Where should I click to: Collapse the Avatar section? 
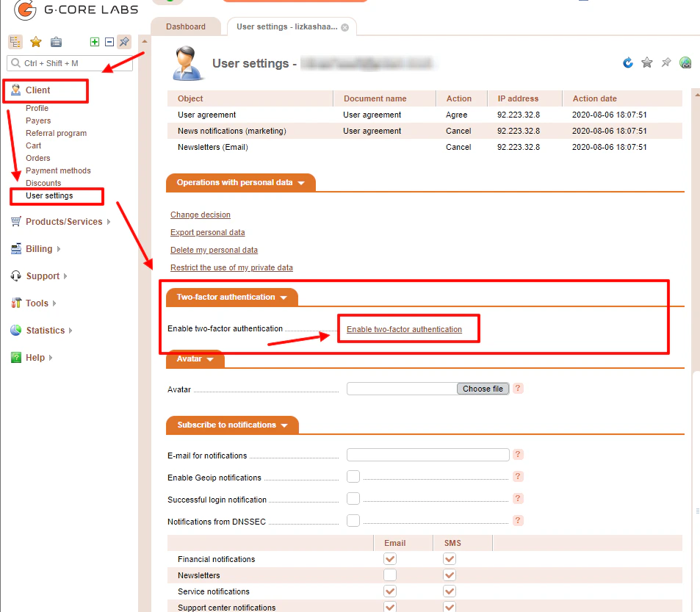pyautogui.click(x=195, y=359)
